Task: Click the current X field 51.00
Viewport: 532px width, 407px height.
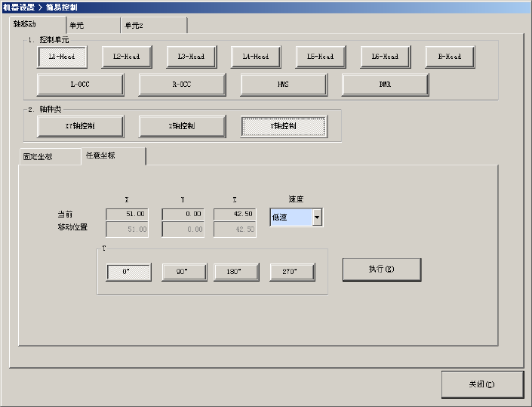Action: [127, 214]
